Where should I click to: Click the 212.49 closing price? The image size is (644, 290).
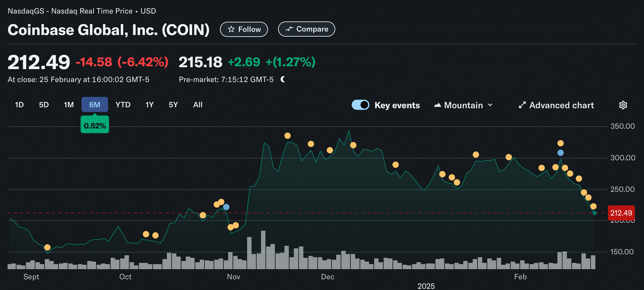(39, 62)
